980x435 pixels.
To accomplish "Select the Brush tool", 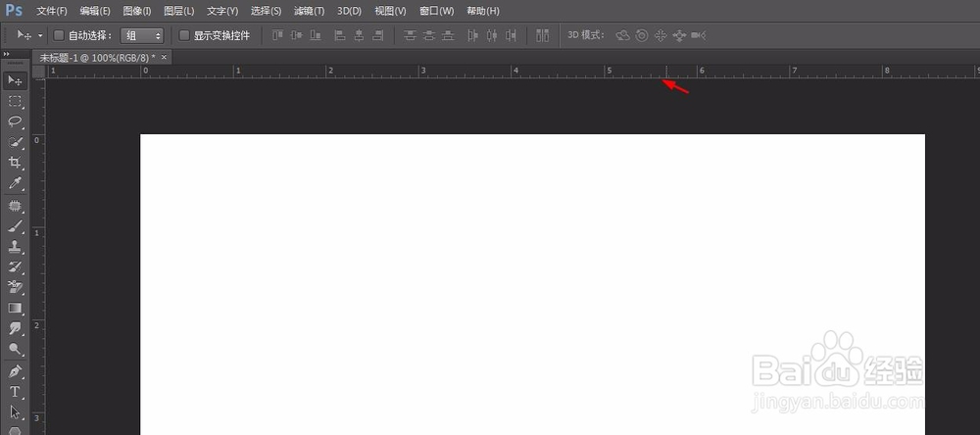I will tap(15, 225).
